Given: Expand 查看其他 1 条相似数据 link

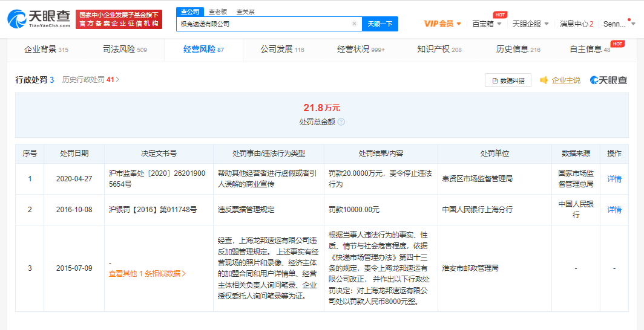Looking at the screenshot, I should coord(147,273).
